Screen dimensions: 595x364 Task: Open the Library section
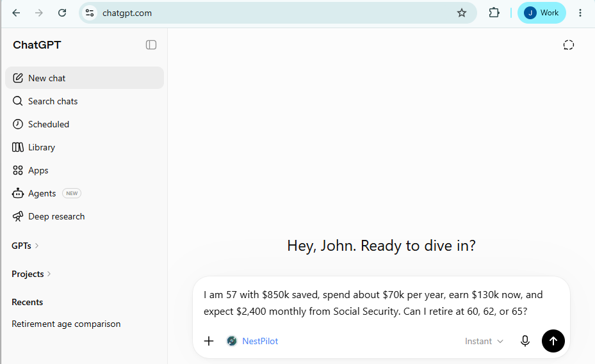click(85, 147)
